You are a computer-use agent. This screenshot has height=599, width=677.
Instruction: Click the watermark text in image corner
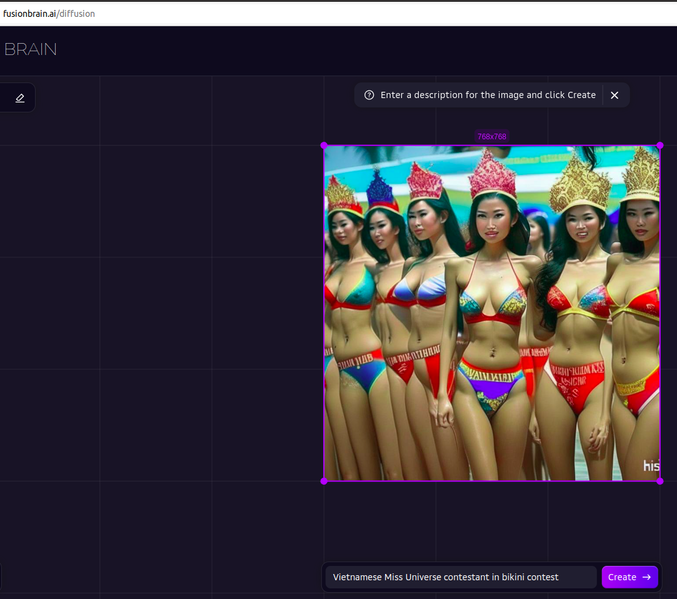[651, 466]
